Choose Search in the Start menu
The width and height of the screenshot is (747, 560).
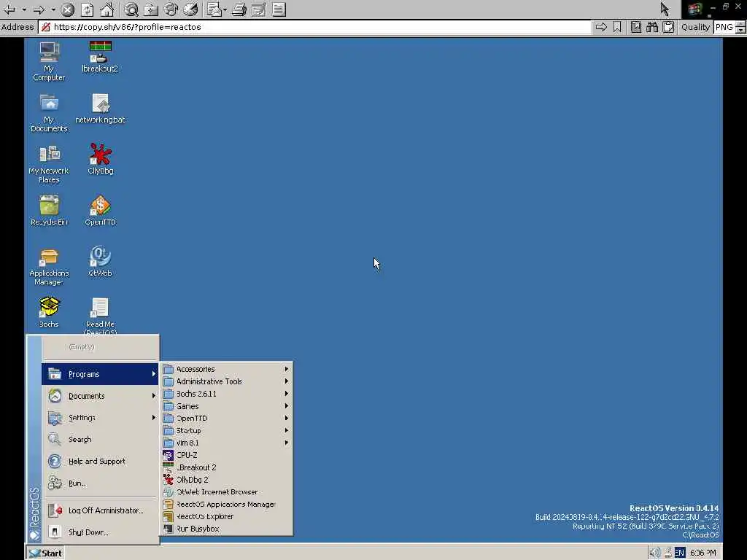pyautogui.click(x=100, y=439)
